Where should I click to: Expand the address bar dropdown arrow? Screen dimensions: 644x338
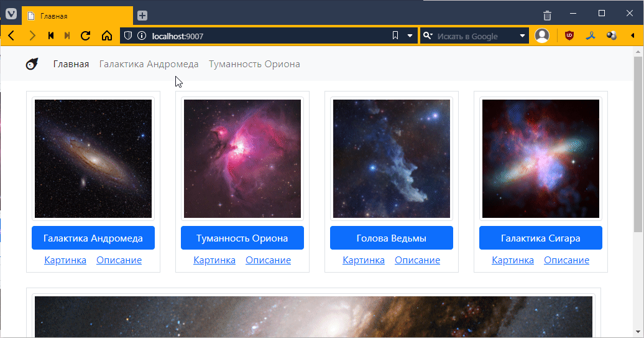click(410, 36)
